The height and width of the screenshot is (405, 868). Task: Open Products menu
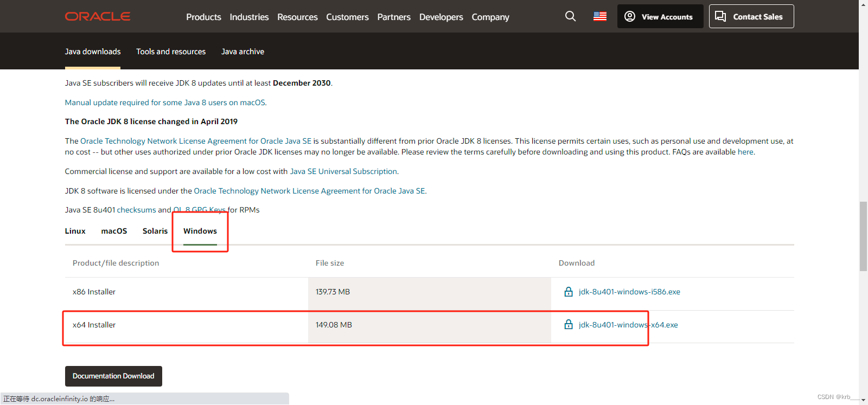(x=203, y=17)
